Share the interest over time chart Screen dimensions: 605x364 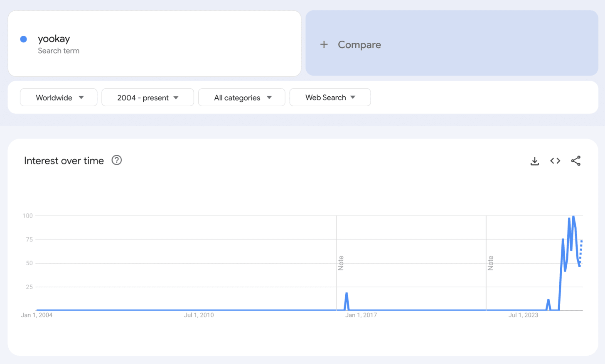tap(576, 161)
